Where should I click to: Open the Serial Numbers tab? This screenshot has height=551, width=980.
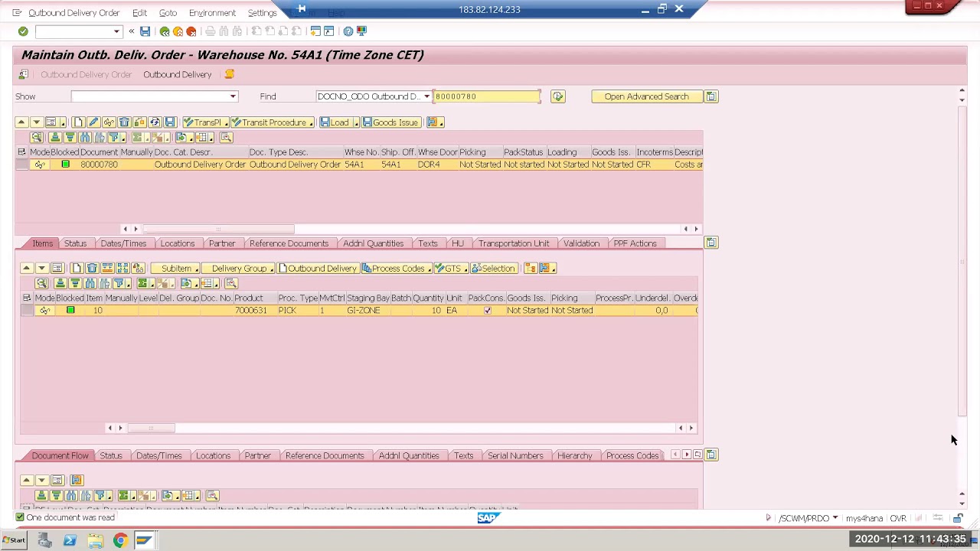(x=515, y=456)
